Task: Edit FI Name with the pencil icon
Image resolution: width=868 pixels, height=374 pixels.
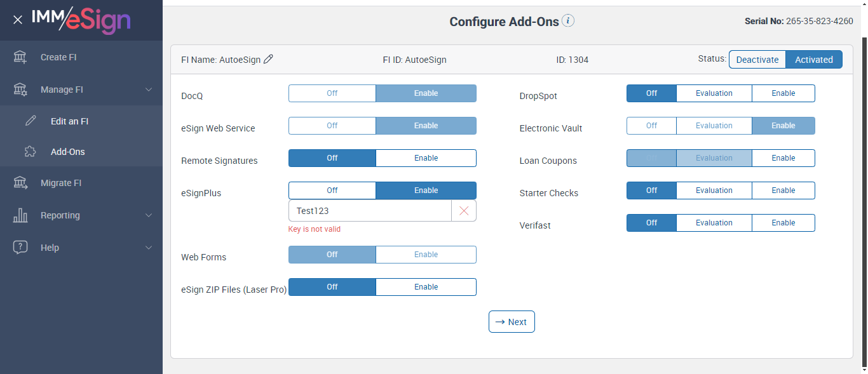Action: (x=269, y=59)
